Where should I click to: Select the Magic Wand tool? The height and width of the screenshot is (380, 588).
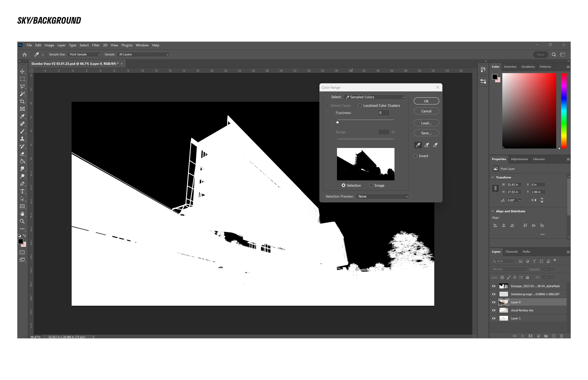tap(22, 94)
